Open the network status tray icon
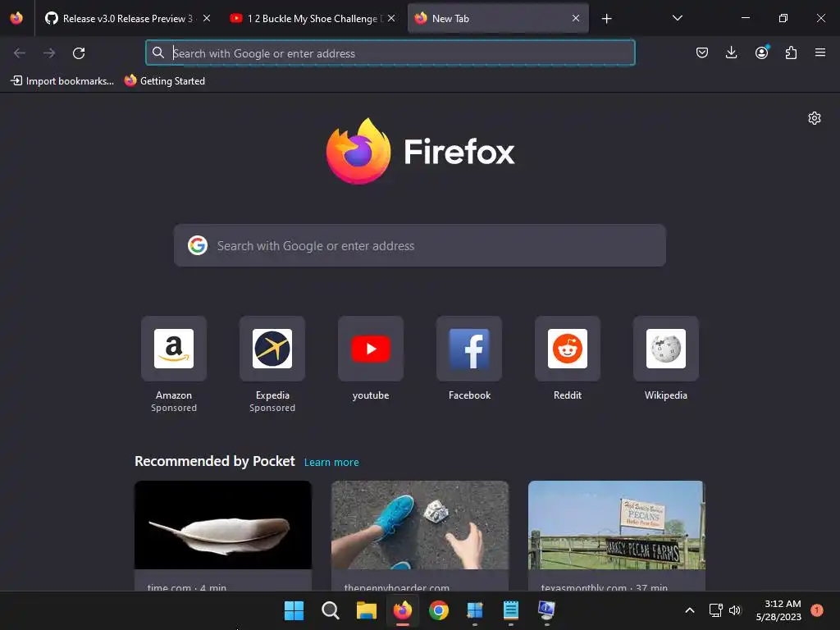 pyautogui.click(x=715, y=610)
